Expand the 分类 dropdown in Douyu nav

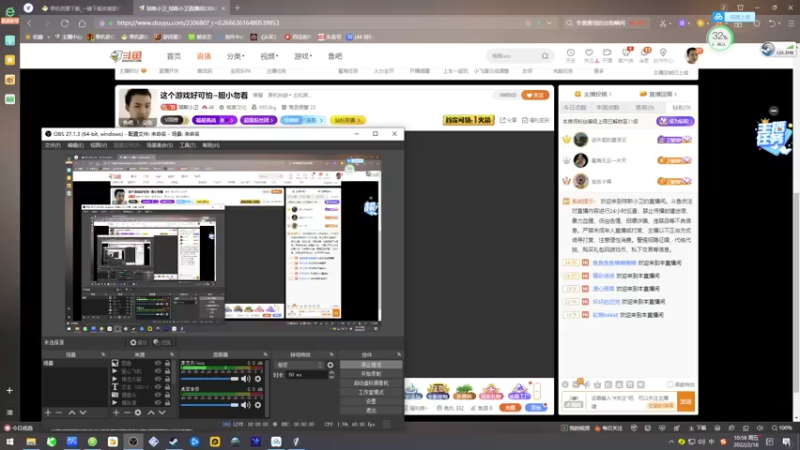coord(236,56)
